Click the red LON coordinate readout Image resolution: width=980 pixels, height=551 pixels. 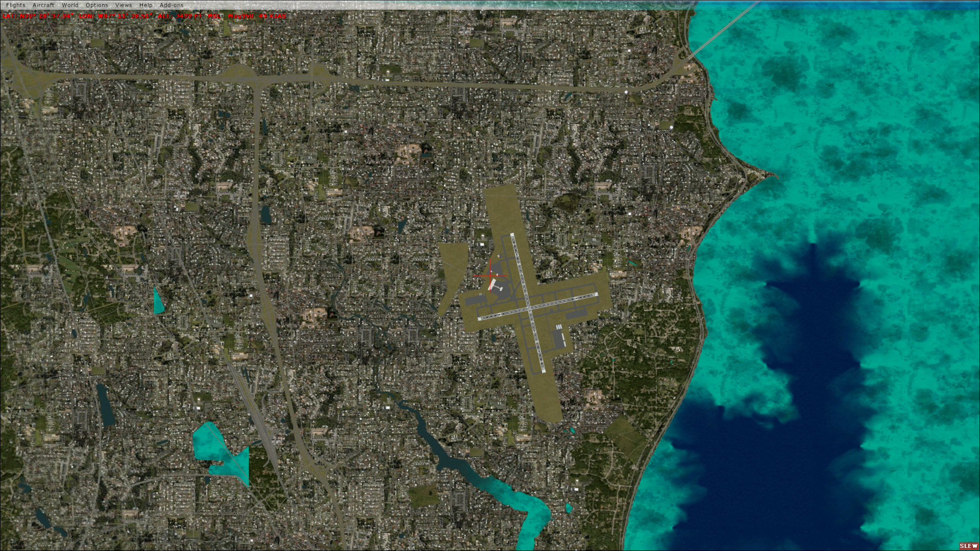116,16
